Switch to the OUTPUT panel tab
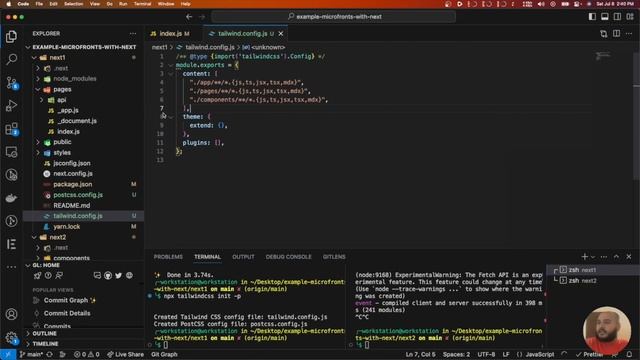The image size is (640, 360). click(243, 257)
